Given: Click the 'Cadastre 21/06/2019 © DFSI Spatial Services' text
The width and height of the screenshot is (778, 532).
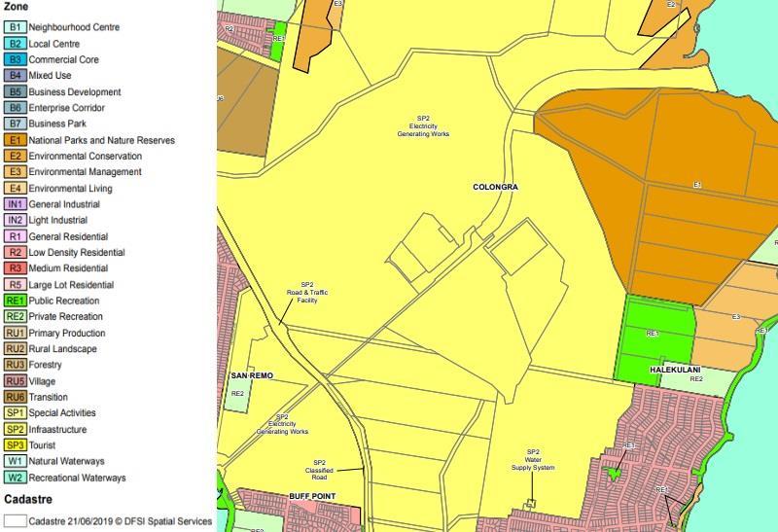Looking at the screenshot, I should point(120,521).
